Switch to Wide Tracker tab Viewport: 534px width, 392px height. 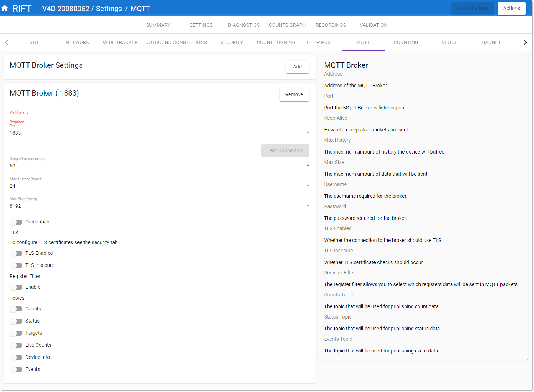coord(120,42)
